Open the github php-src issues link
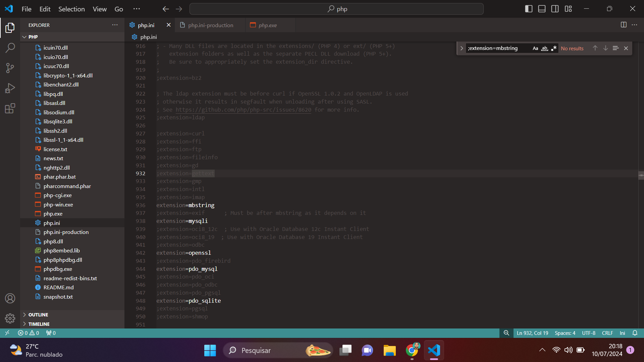This screenshot has width=644, height=362. click(x=243, y=110)
